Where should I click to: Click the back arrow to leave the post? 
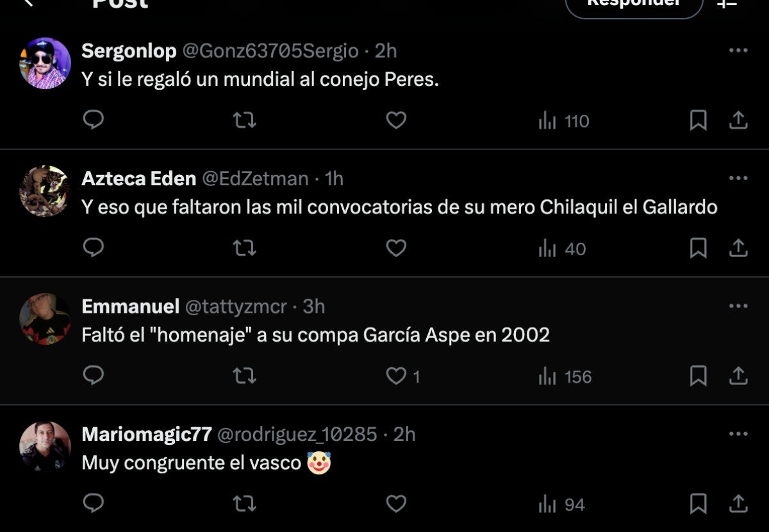27,5
